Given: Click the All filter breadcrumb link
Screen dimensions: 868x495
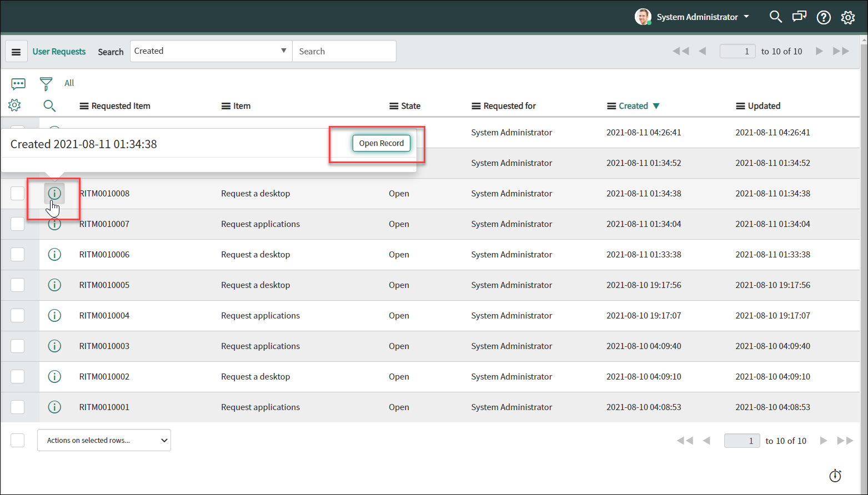Looking at the screenshot, I should tap(69, 83).
